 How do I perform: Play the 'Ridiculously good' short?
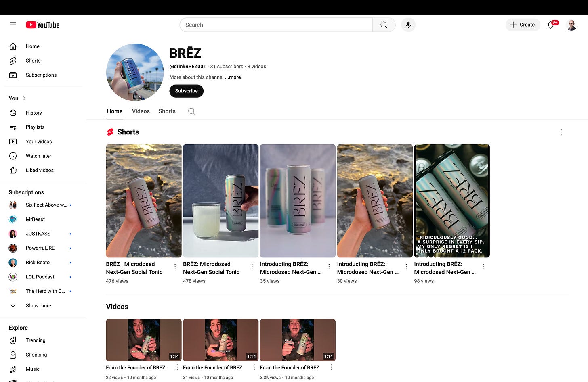[x=452, y=201]
